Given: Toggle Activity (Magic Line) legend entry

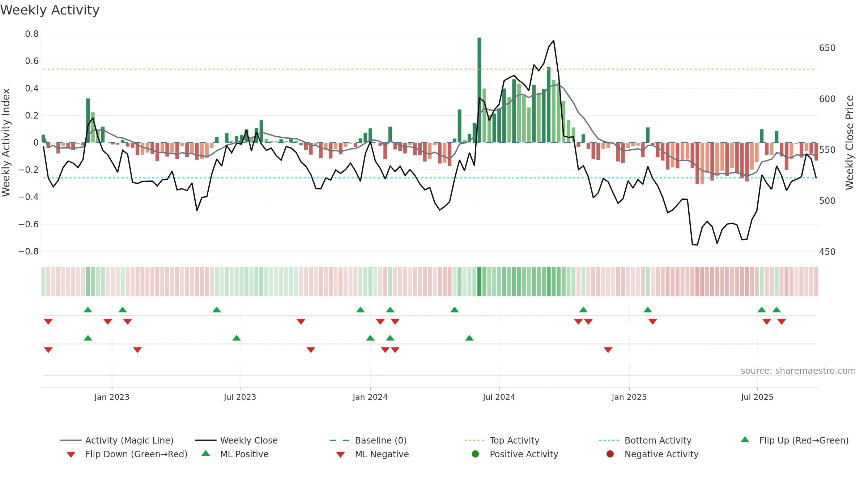Looking at the screenshot, I should [x=117, y=440].
